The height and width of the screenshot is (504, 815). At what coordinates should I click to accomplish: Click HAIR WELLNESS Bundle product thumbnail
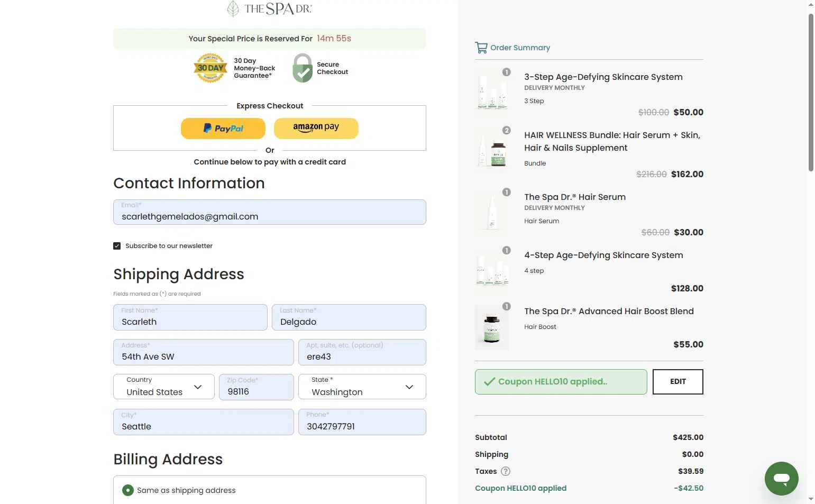click(492, 152)
